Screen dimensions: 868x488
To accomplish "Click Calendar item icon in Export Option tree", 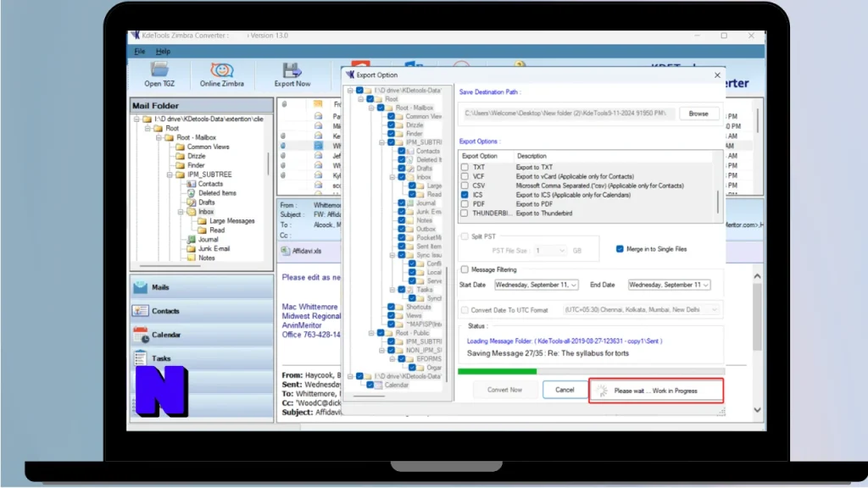I will pos(379,385).
